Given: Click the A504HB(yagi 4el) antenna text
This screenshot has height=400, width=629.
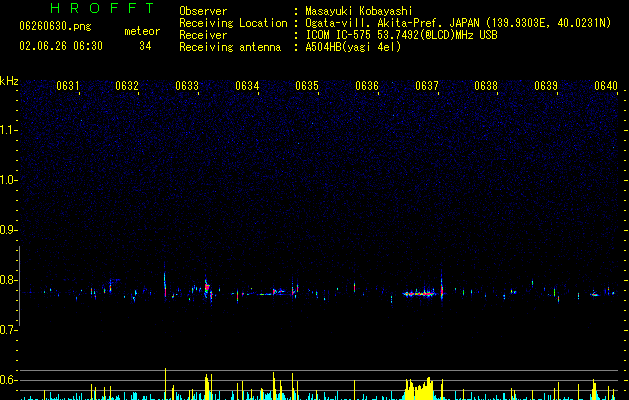Looking at the screenshot, I should [353, 47].
